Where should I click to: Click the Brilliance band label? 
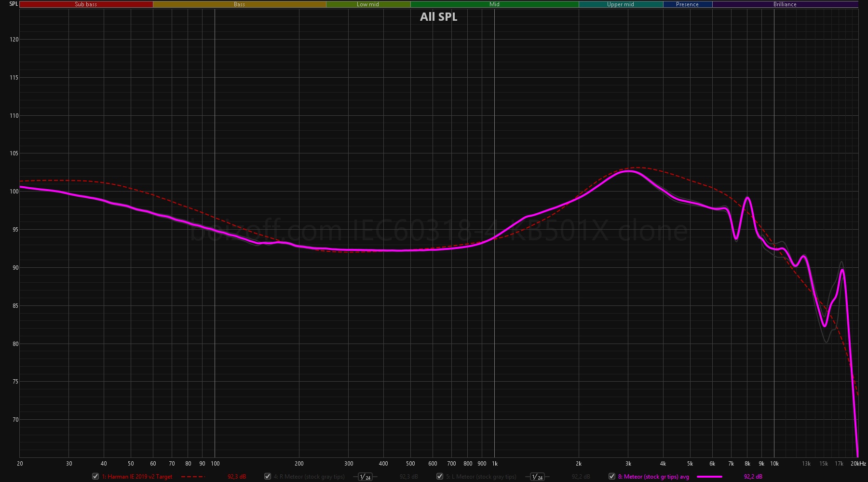click(785, 4)
